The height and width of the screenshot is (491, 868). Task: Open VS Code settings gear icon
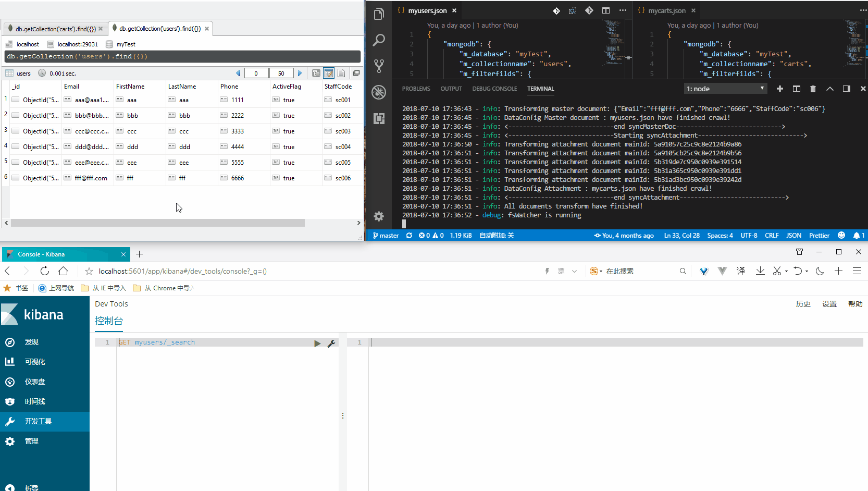click(379, 216)
